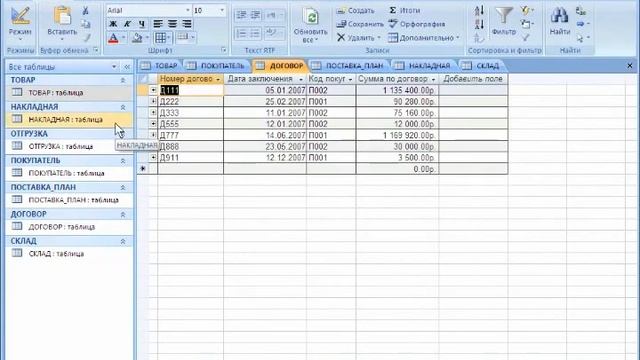Open the font color A button

click(113, 38)
